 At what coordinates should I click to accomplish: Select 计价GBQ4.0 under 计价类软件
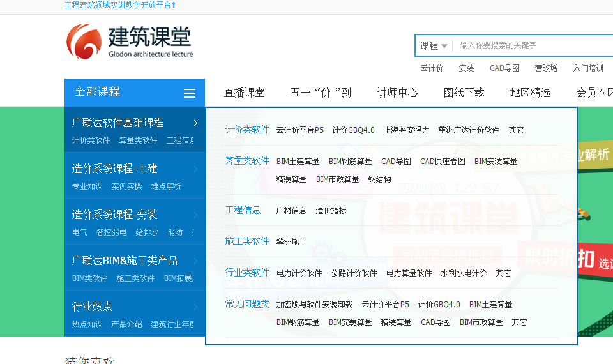click(353, 130)
